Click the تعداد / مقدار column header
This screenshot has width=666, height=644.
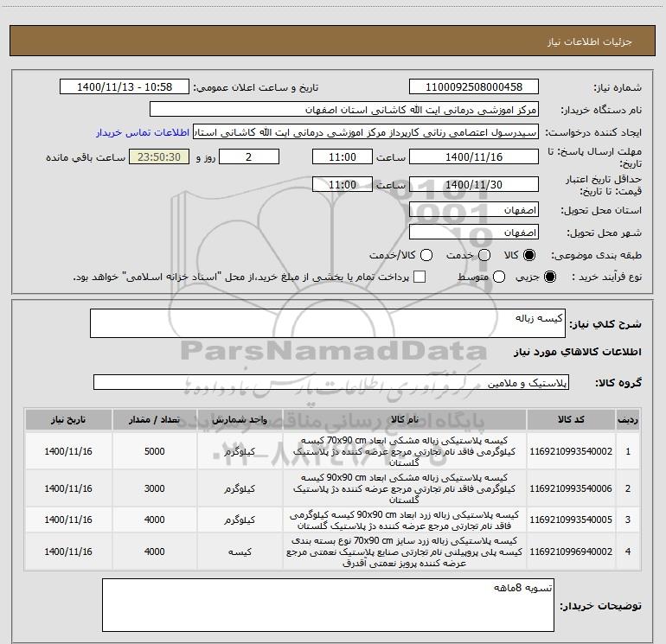coord(155,420)
